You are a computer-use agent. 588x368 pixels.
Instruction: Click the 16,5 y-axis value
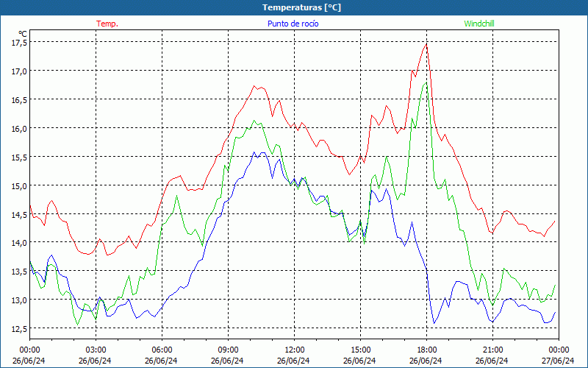[19, 100]
